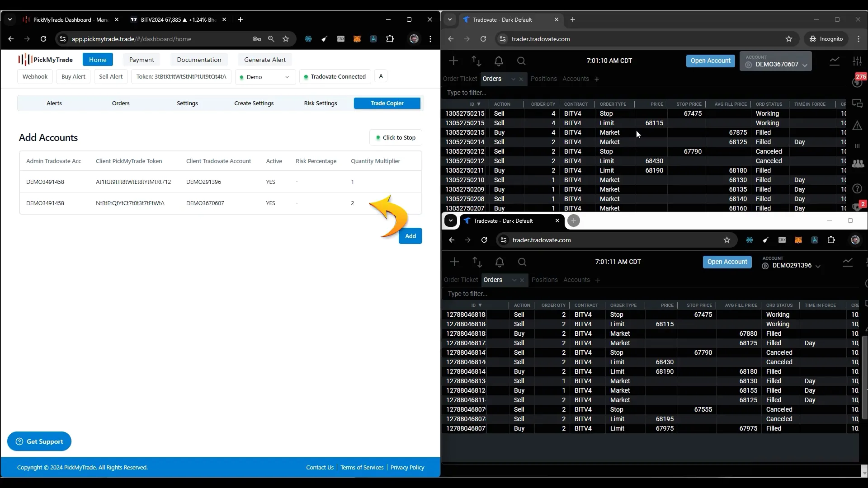The height and width of the screenshot is (488, 868).
Task: Open the Create Settings tab
Action: click(254, 103)
